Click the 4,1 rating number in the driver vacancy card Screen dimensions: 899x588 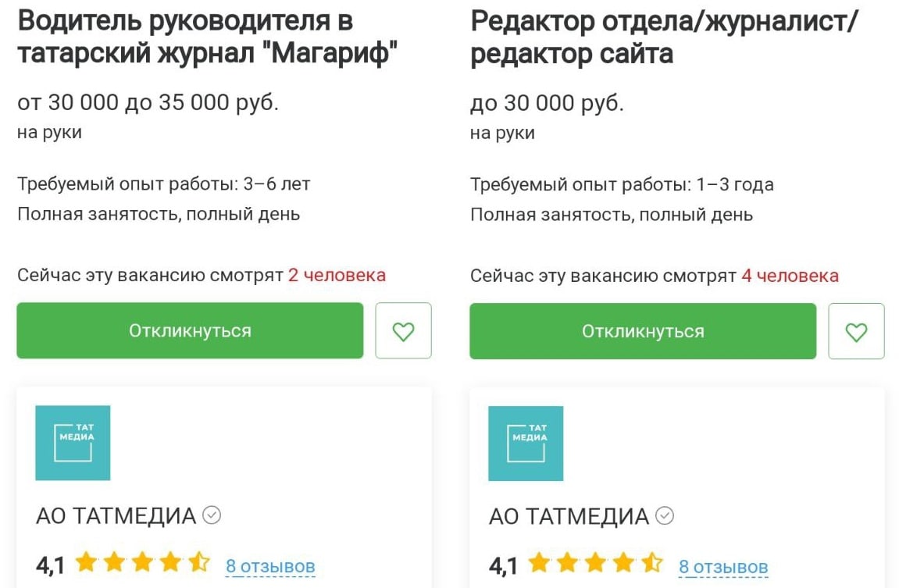(50, 565)
